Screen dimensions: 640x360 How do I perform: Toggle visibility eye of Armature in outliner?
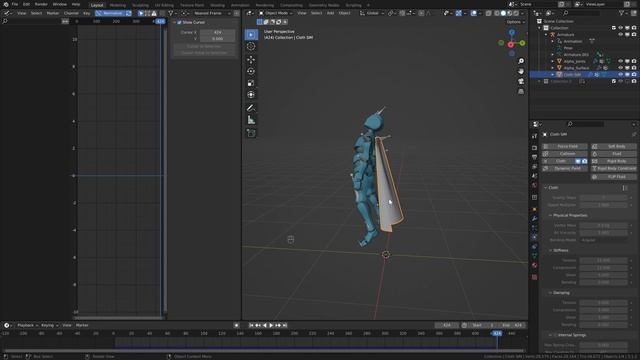coord(620,35)
